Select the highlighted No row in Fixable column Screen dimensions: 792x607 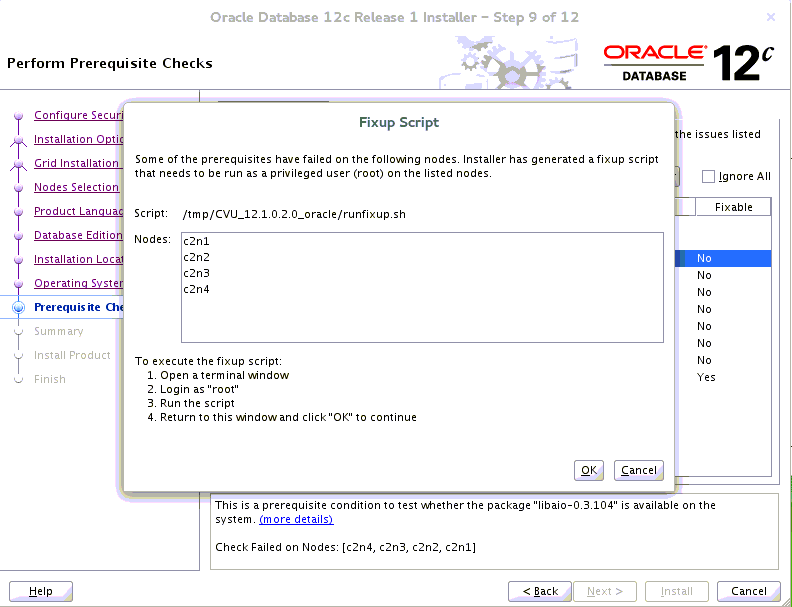click(x=723, y=258)
